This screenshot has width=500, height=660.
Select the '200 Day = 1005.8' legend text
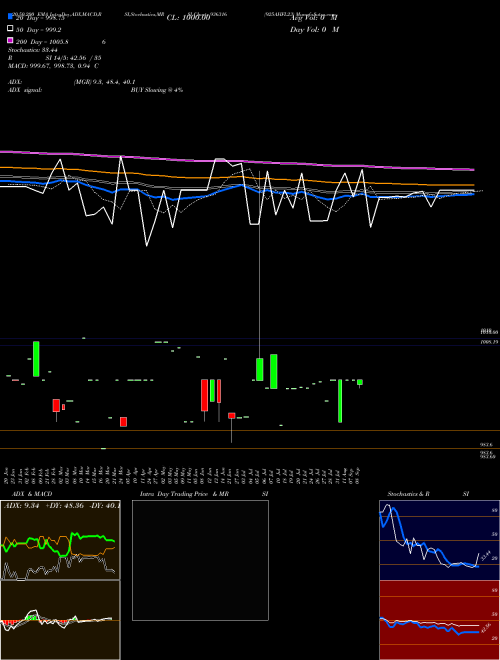pos(42,42)
